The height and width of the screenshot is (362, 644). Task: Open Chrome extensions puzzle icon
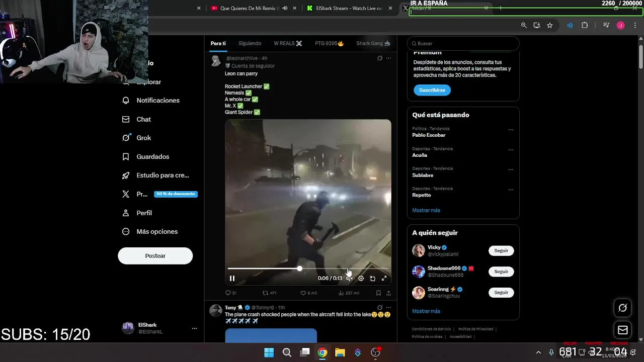click(x=585, y=25)
